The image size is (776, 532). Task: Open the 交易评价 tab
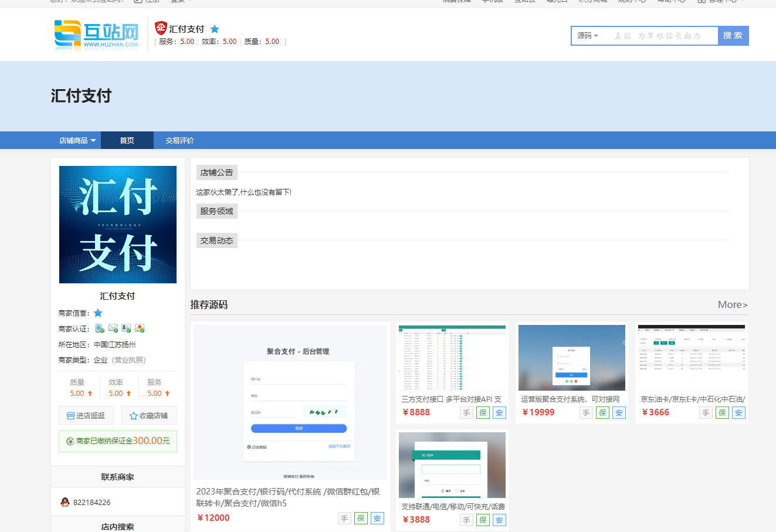(179, 141)
